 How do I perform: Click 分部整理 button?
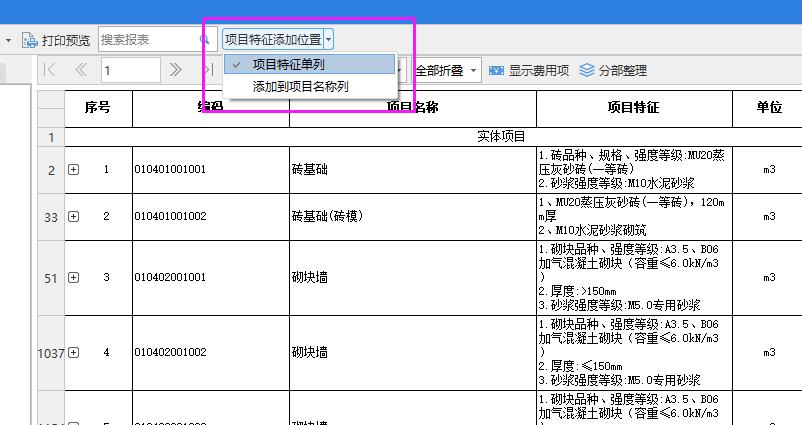(x=613, y=70)
